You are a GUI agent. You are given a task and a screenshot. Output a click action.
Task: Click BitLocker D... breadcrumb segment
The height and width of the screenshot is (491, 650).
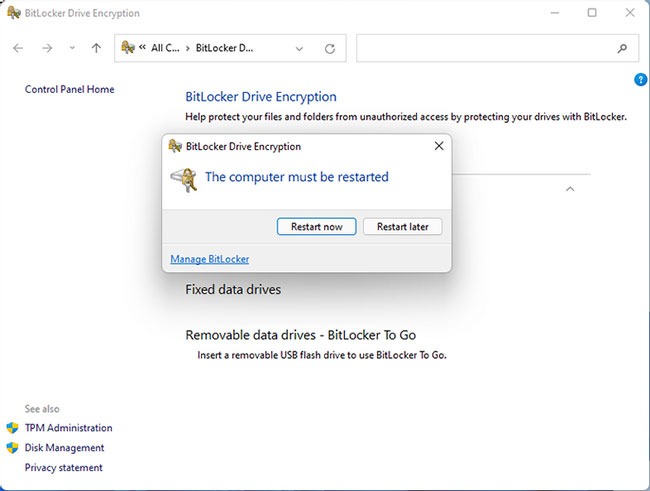[224, 48]
